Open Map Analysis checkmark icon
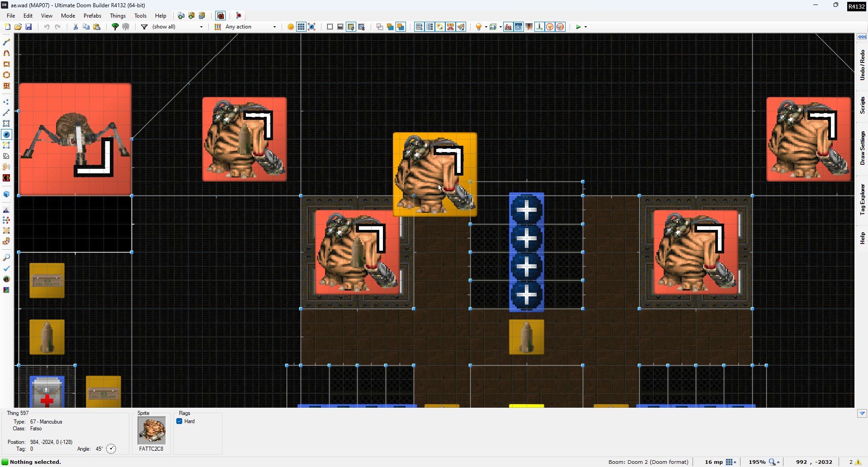Viewport: 868px width, 467px height. (6, 268)
